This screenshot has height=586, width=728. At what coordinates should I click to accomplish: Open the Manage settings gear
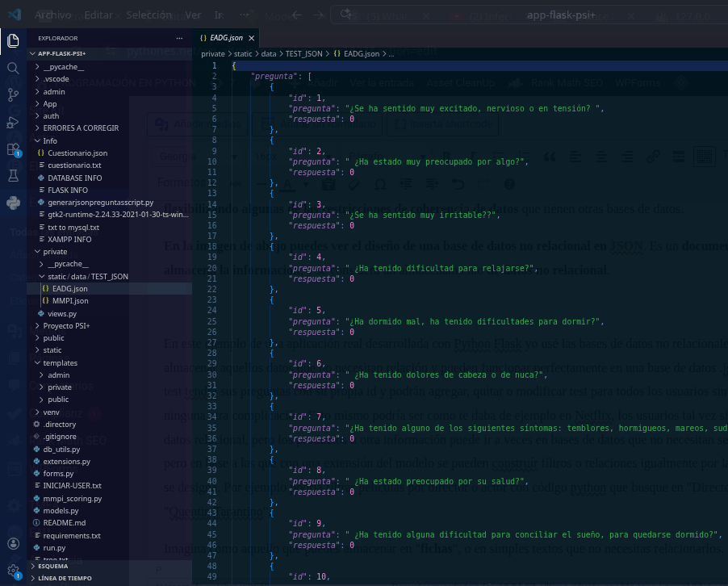13,571
